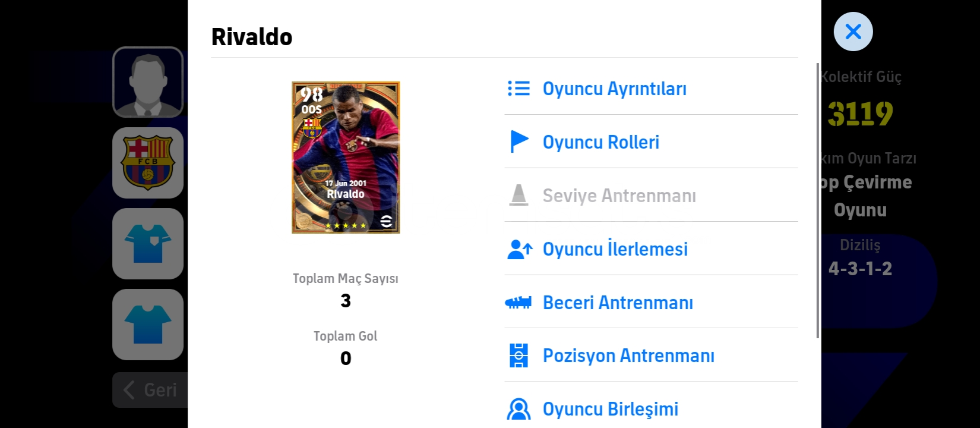Click the vertical scrollbar of the menu list
Viewport: 980px width, 428px height.
pyautogui.click(x=818, y=201)
